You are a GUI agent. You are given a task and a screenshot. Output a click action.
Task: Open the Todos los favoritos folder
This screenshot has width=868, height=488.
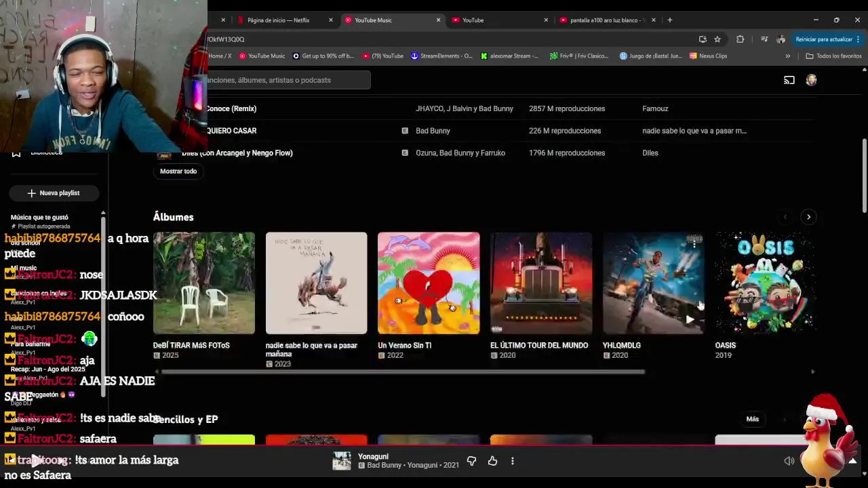click(x=833, y=56)
